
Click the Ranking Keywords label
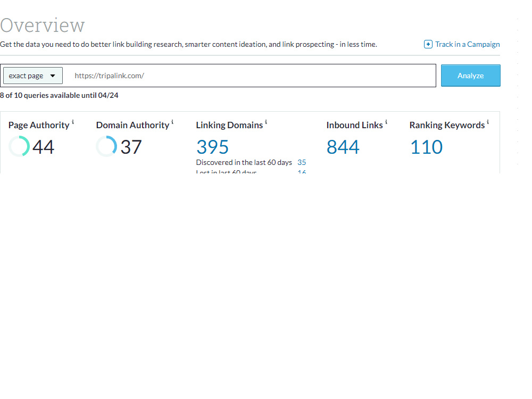[x=447, y=125]
